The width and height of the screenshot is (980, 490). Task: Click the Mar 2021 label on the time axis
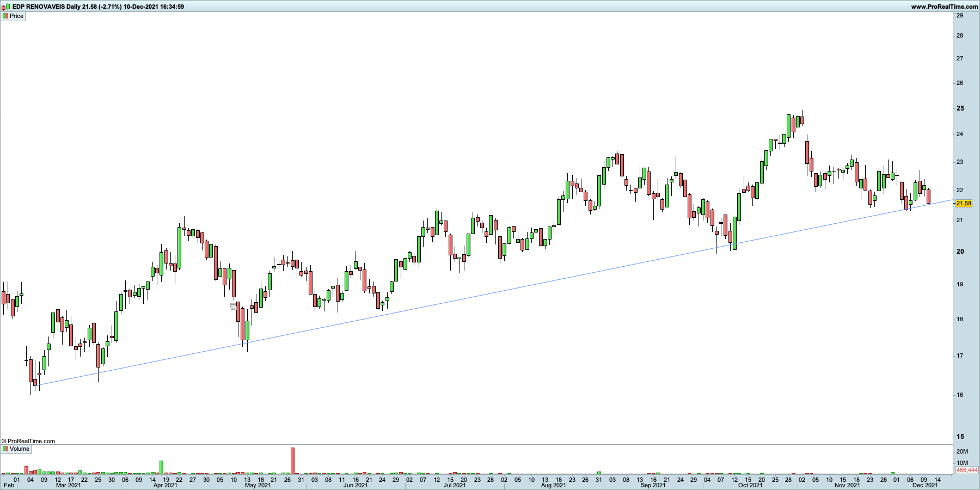(x=68, y=485)
